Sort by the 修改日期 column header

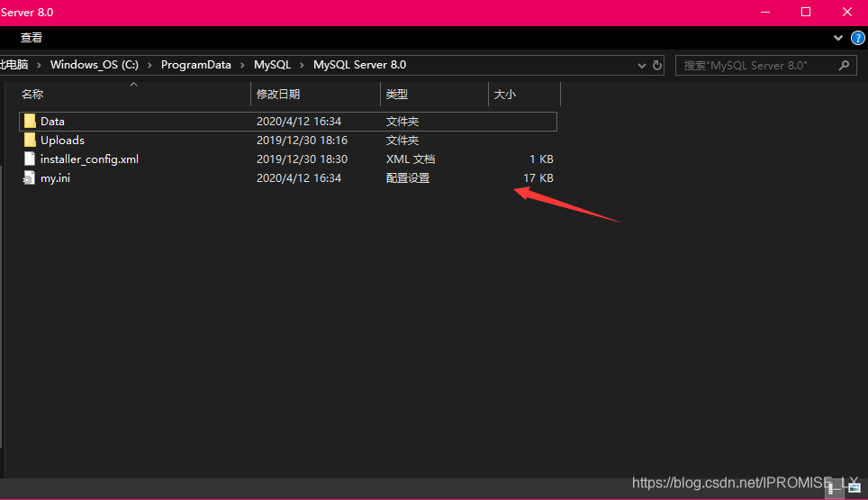tap(315, 94)
